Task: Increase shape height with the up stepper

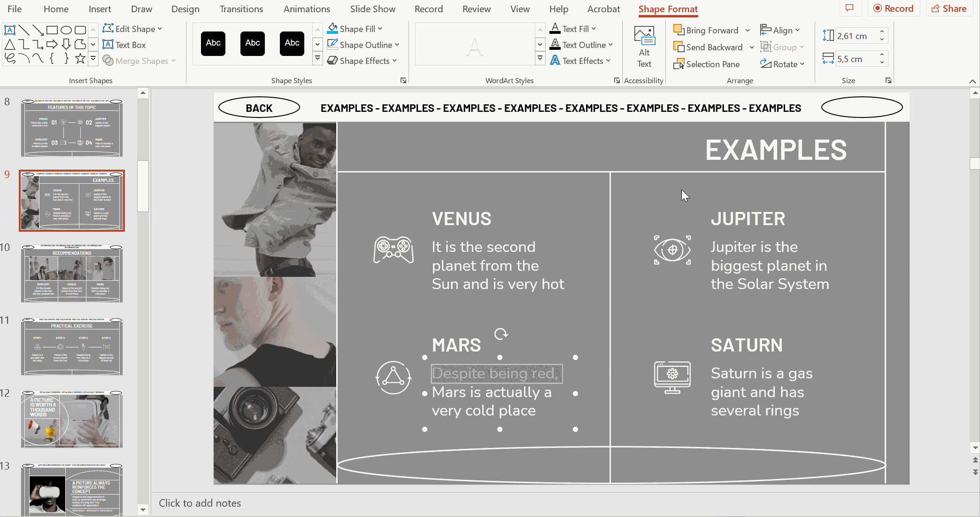Action: click(x=882, y=32)
